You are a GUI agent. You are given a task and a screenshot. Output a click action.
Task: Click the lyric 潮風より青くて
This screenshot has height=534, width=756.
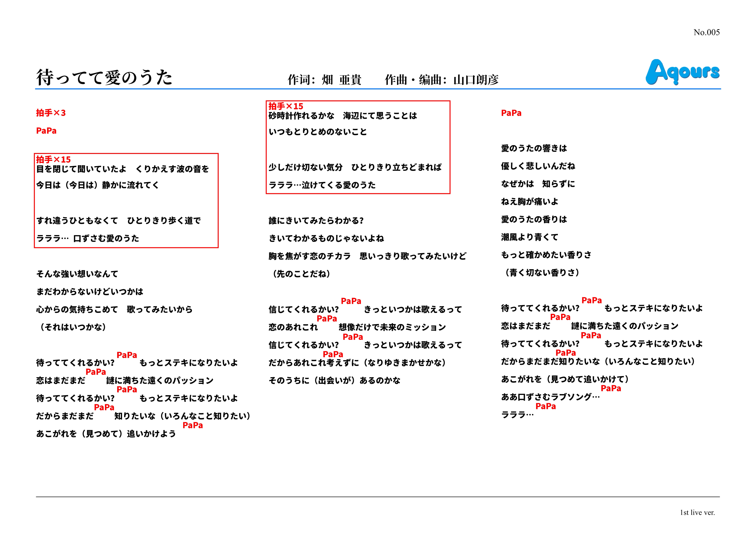point(529,237)
